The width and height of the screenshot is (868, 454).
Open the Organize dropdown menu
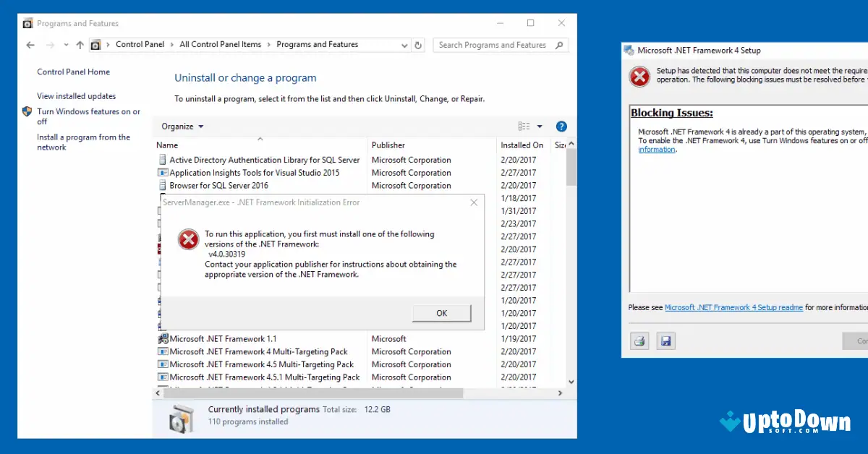pos(181,126)
